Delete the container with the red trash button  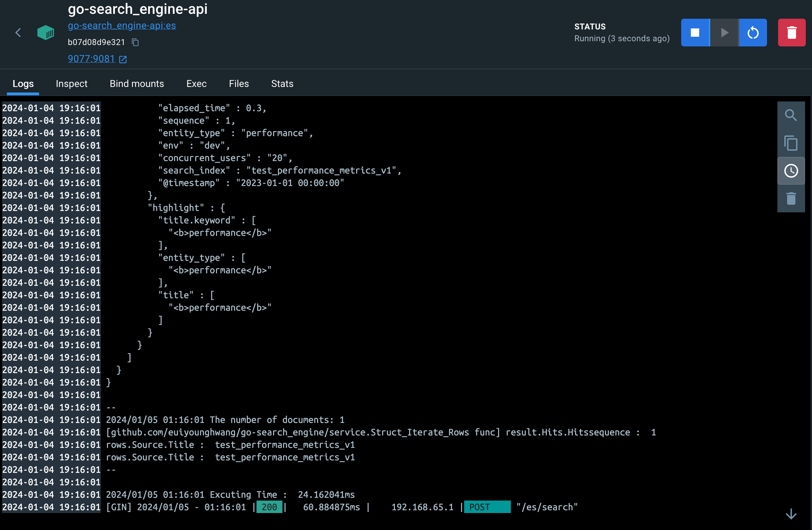(792, 33)
